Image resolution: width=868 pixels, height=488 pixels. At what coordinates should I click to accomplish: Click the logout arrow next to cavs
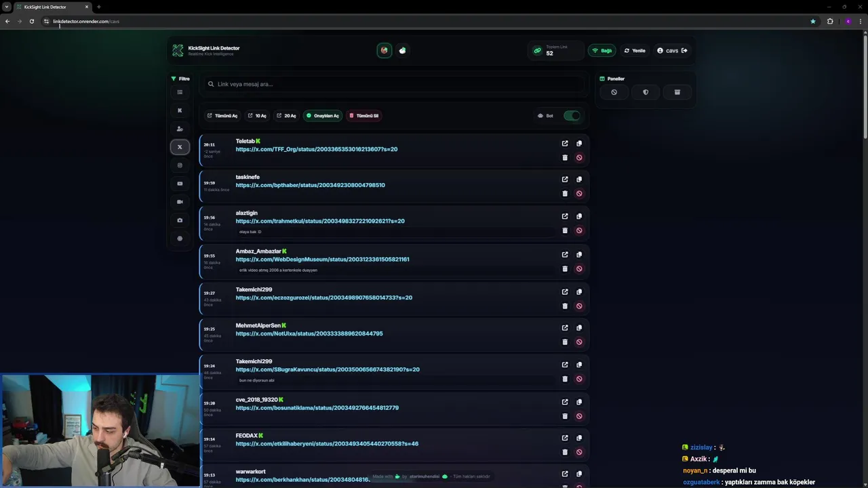[x=684, y=50]
